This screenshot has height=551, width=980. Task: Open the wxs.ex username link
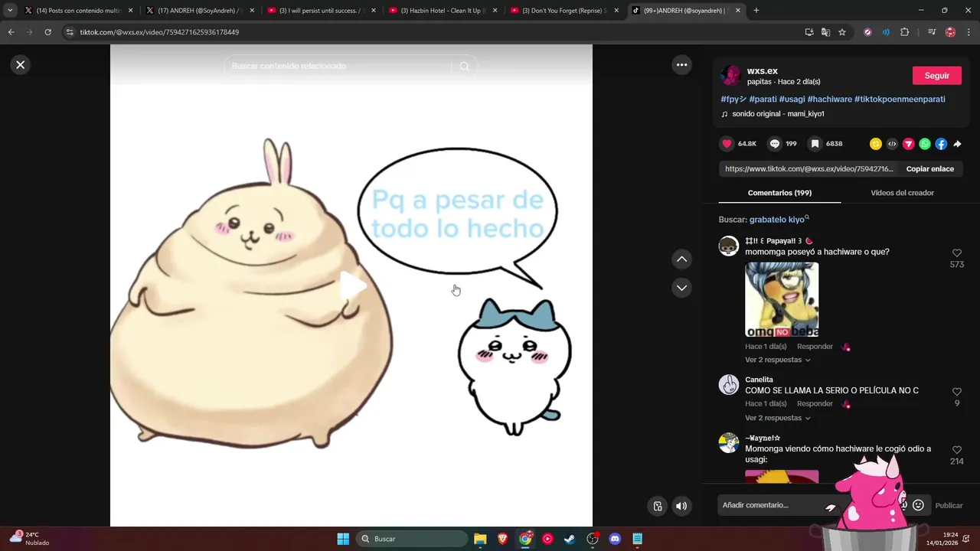(x=762, y=71)
